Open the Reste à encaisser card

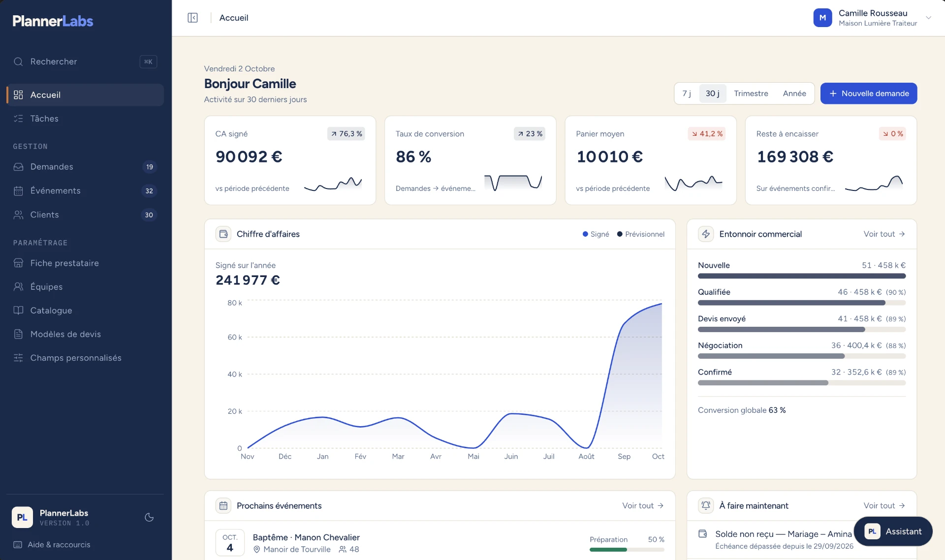(831, 160)
